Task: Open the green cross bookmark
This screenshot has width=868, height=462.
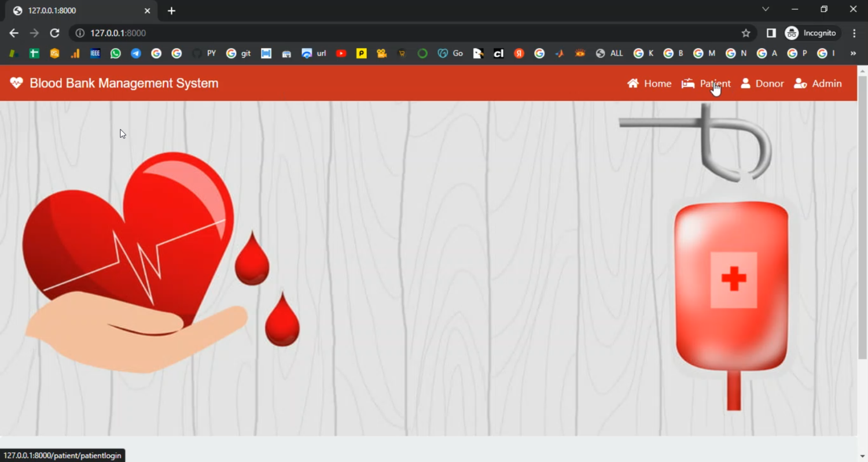Action: coord(34,53)
